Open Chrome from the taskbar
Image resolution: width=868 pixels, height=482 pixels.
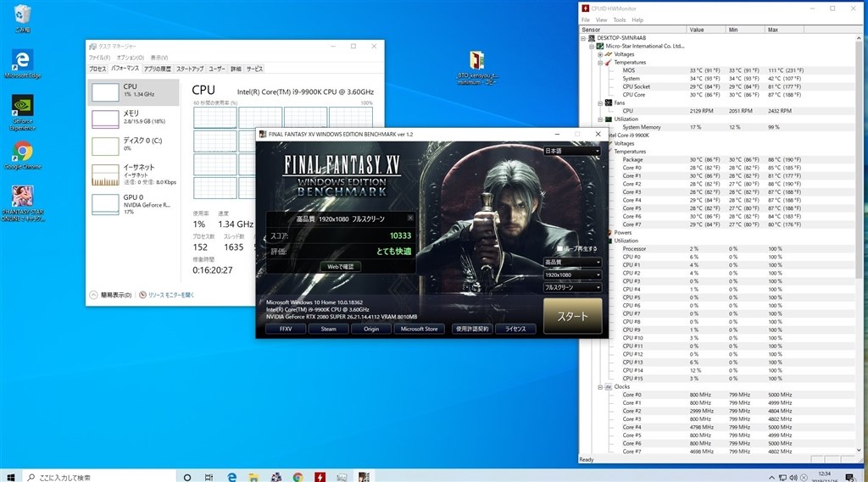pos(298,477)
